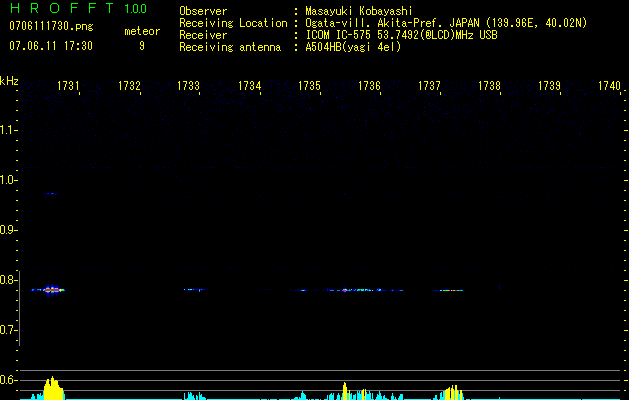Click the Receiving Location field label

pyautogui.click(x=233, y=23)
